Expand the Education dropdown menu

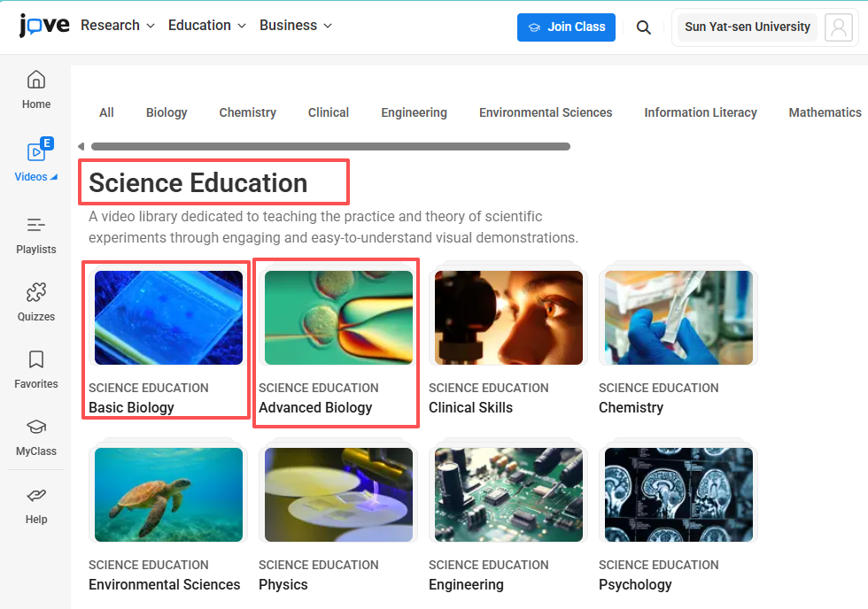207,26
